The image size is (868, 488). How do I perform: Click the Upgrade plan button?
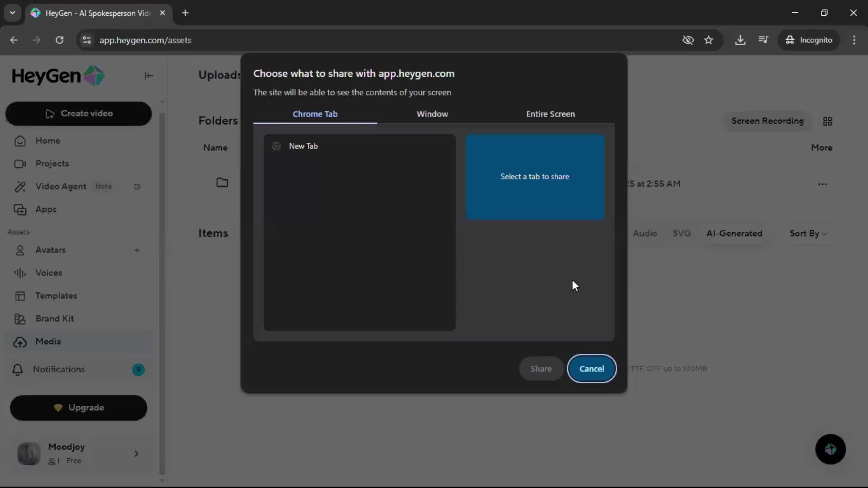[79, 408]
